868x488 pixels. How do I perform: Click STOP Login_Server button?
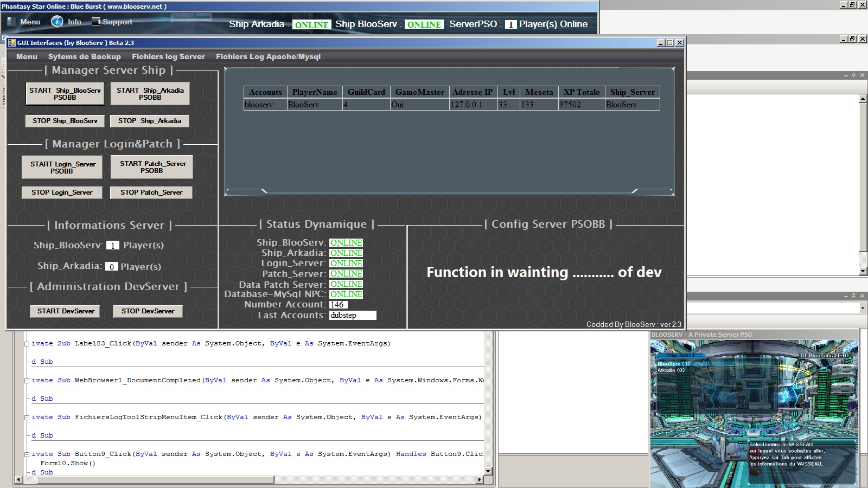62,192
